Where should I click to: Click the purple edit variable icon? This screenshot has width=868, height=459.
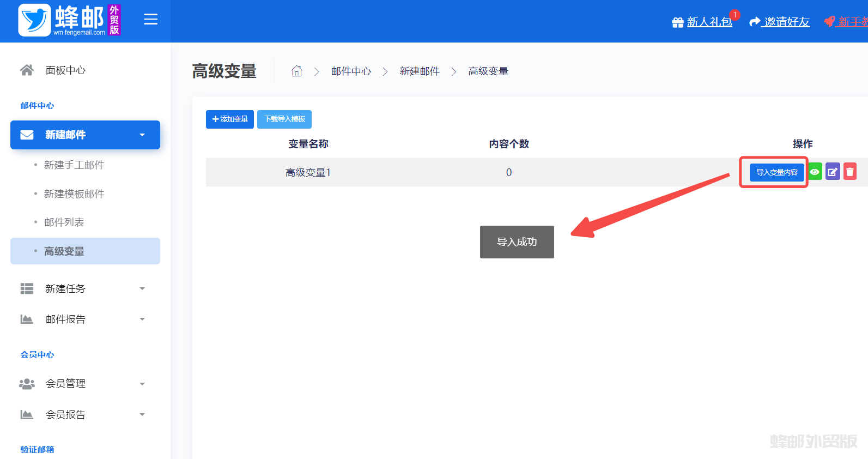[x=833, y=172]
